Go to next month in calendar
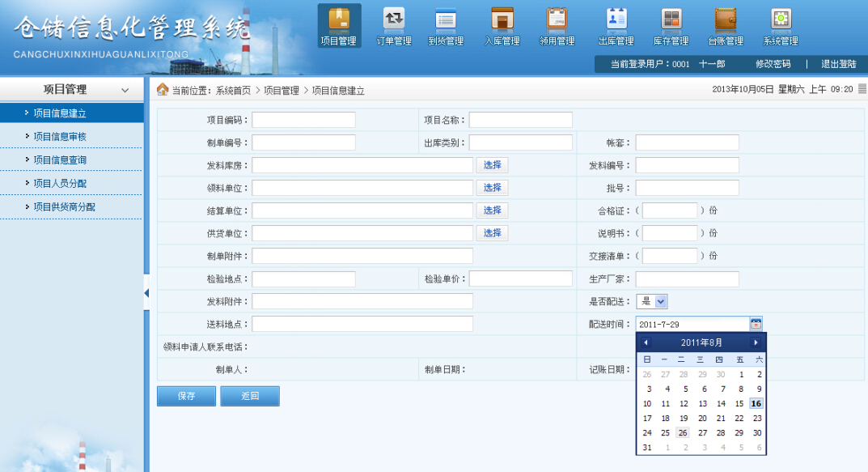Screen dimensions: 868x472 pos(756,342)
